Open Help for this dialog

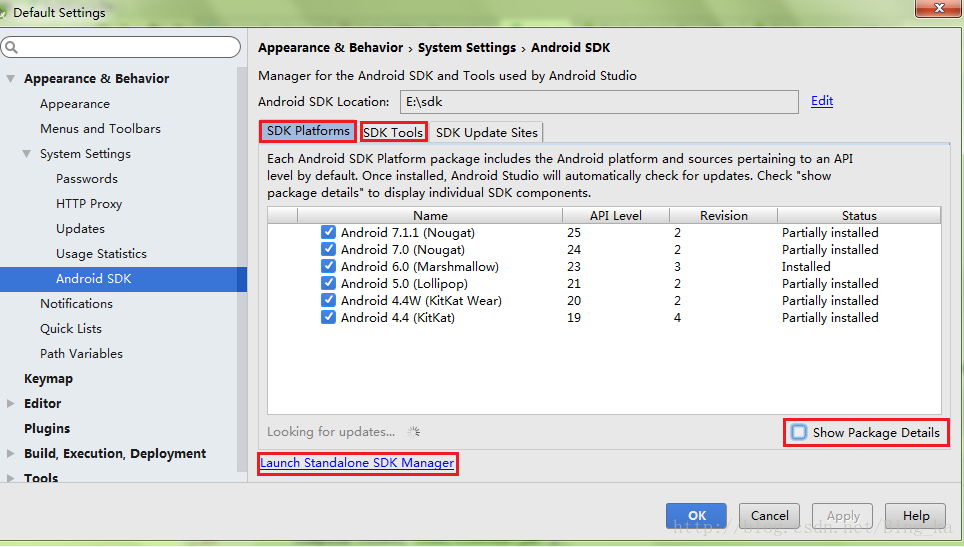pos(915,516)
